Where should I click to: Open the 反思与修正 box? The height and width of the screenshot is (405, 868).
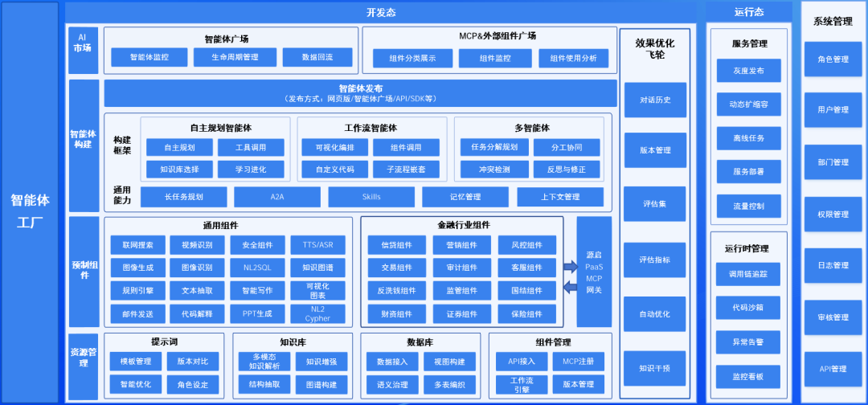tap(567, 170)
